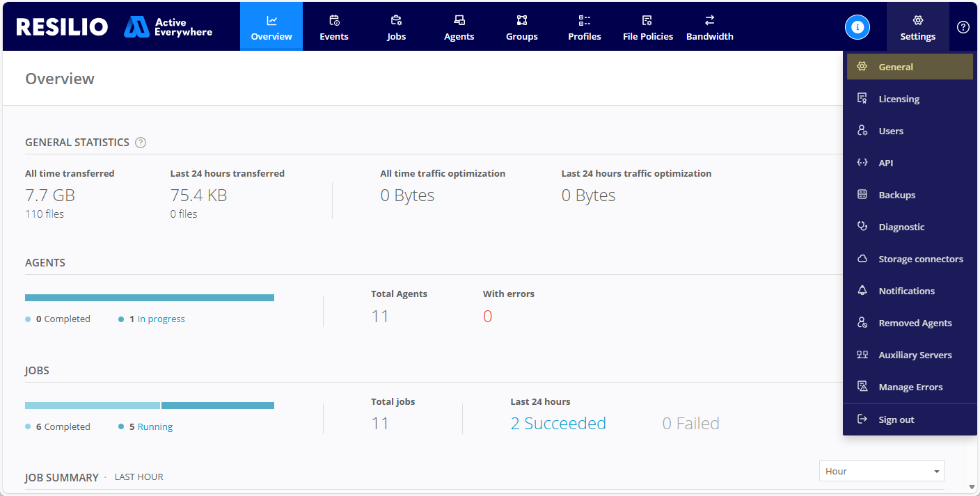The width and height of the screenshot is (980, 496).
Task: Select Sign out from the menu
Action: [x=896, y=419]
